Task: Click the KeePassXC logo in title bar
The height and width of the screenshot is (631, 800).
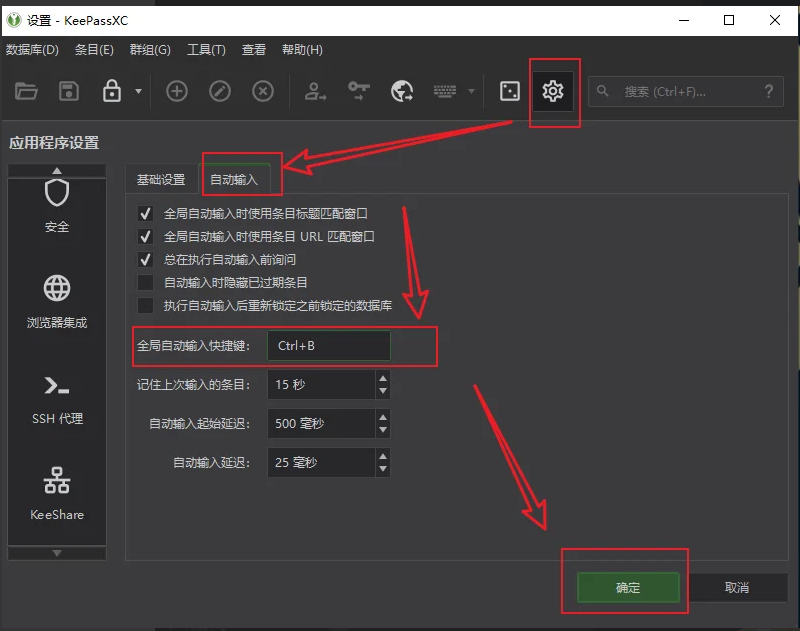Action: (x=14, y=20)
